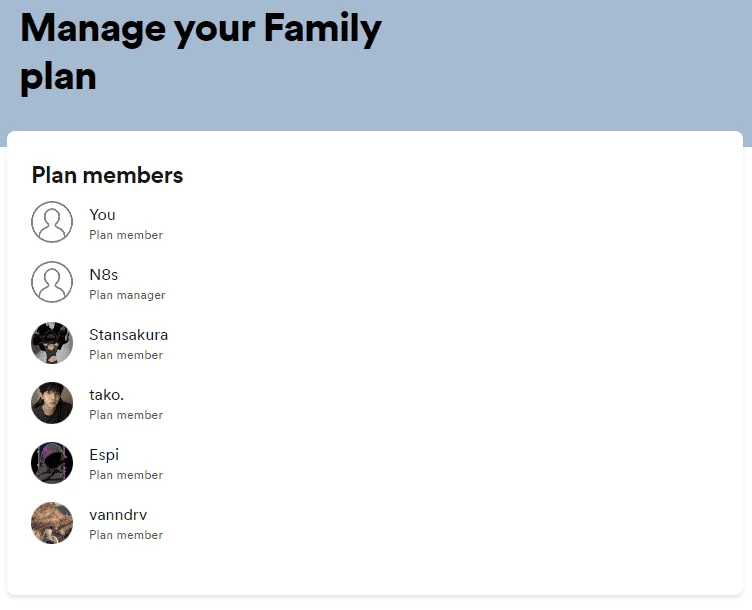Click the Plan manager label under N8s
The height and width of the screenshot is (610, 752).
click(x=127, y=295)
